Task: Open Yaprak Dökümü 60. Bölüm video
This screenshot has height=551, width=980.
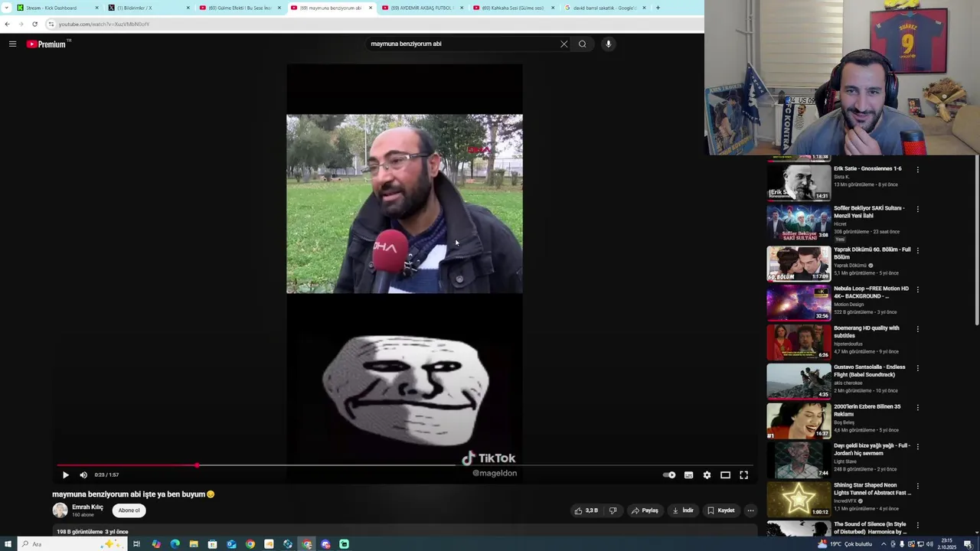Action: click(x=872, y=253)
